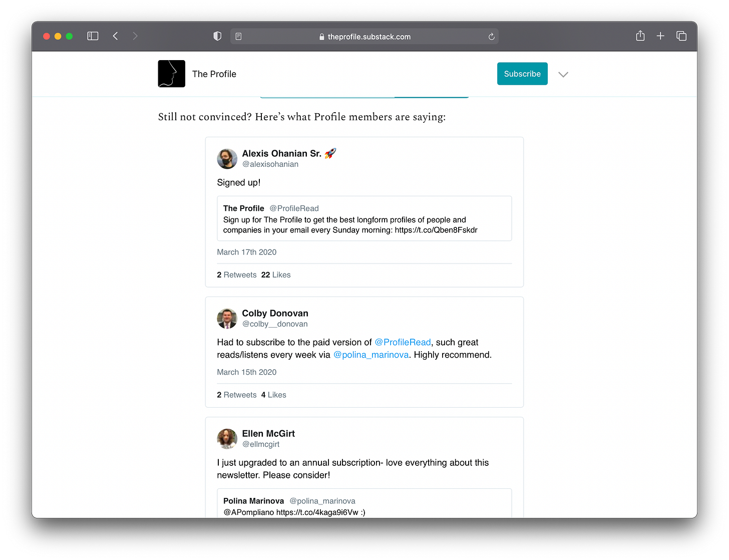Show all tabs overview
This screenshot has width=729, height=560.
[x=681, y=36]
